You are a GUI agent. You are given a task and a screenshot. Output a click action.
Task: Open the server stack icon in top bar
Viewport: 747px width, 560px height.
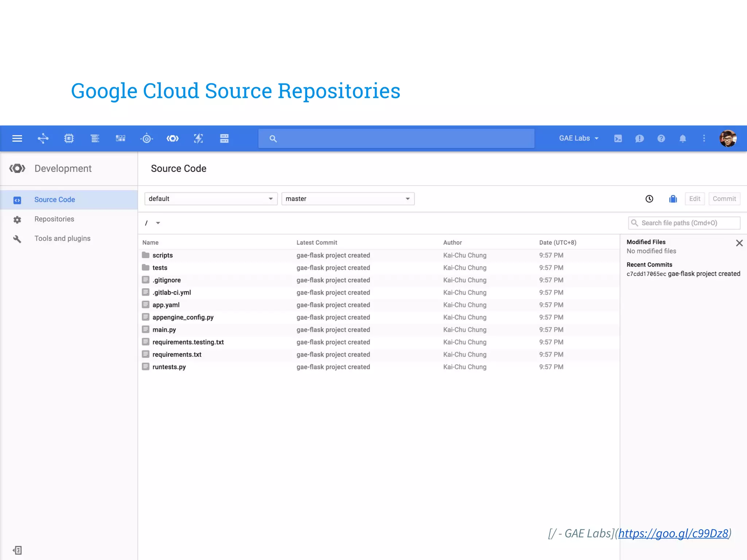(224, 139)
